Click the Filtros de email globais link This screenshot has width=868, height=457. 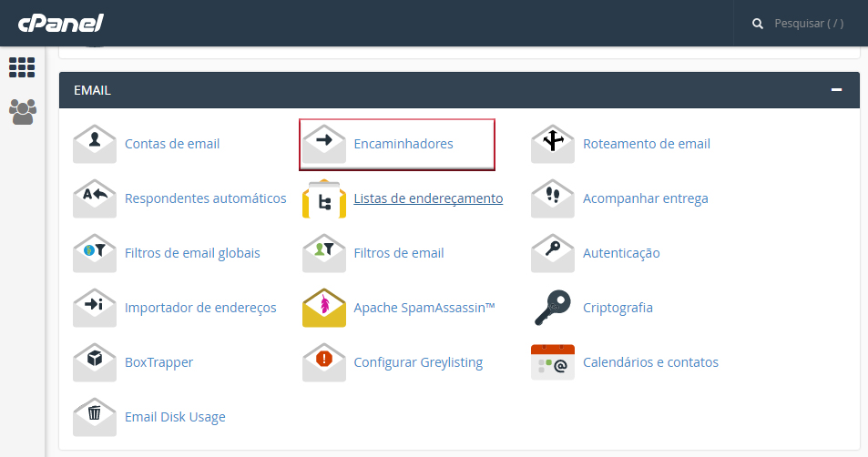pos(192,253)
